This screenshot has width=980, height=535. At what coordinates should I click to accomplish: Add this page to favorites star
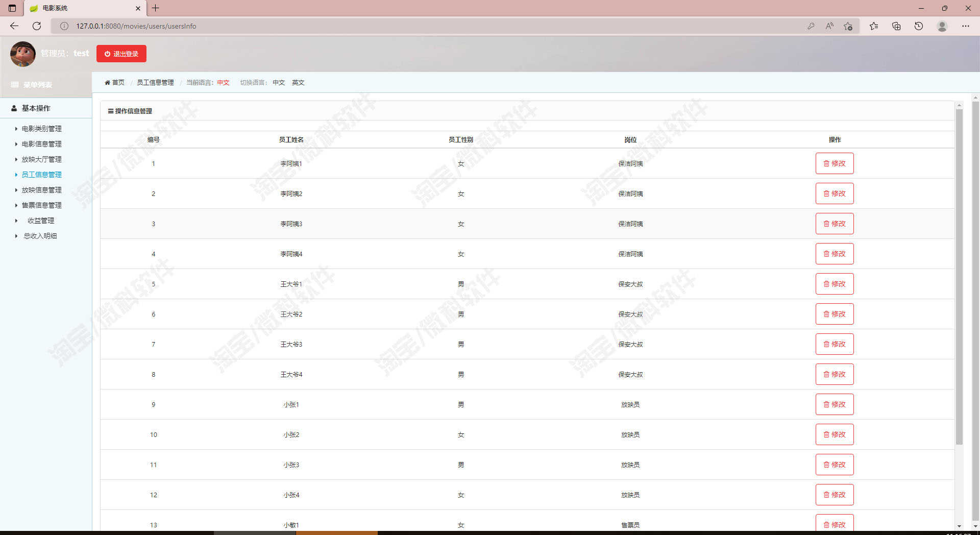click(848, 26)
